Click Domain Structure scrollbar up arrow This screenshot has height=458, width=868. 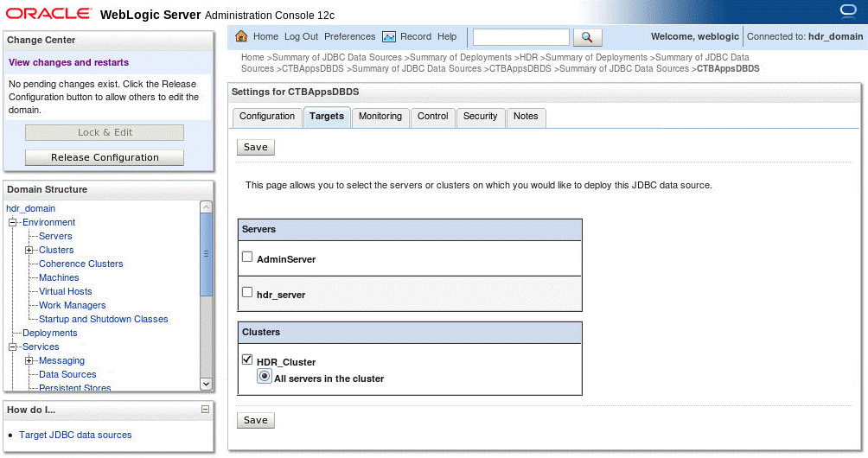tap(206, 207)
